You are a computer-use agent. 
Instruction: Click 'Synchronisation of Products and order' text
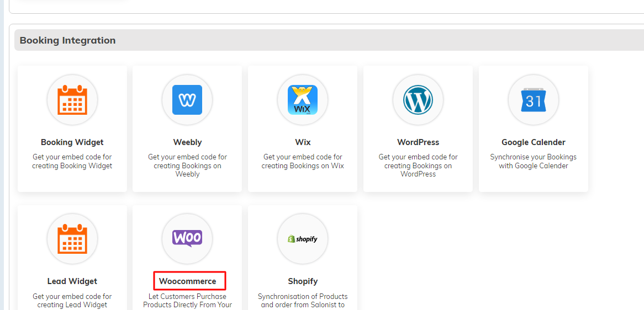303,301
